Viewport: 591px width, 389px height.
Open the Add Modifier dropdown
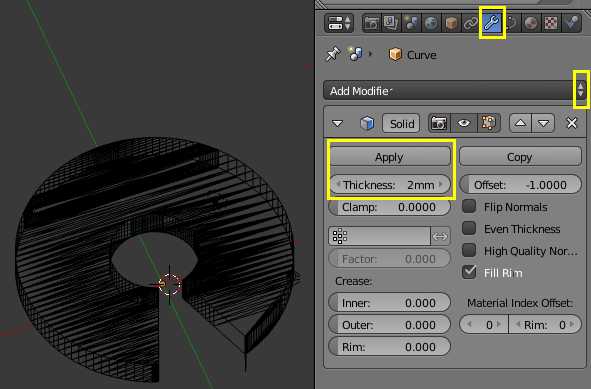coord(455,90)
